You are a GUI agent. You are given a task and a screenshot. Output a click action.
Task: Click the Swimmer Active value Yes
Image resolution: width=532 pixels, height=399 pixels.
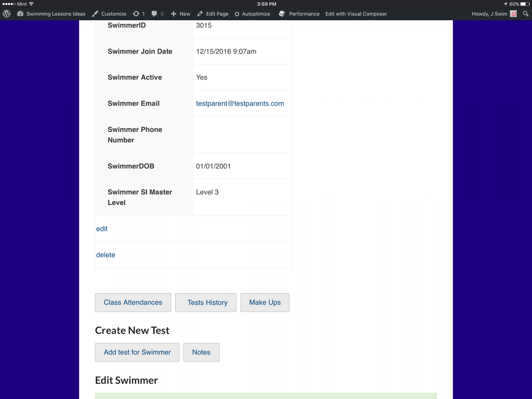[x=202, y=77]
